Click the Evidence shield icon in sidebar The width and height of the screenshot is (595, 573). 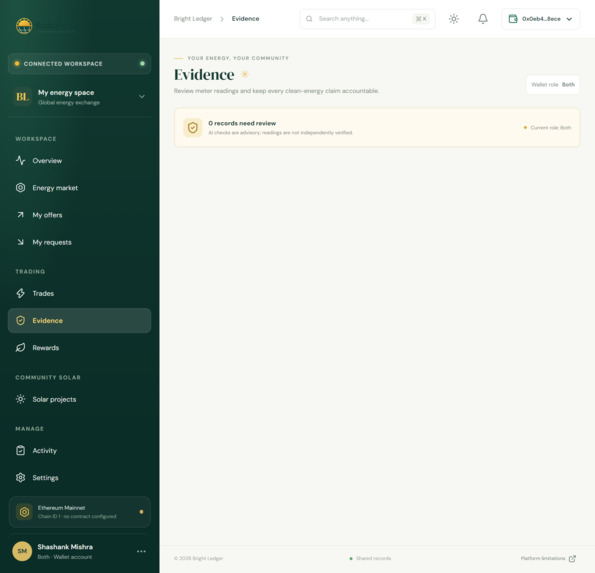[20, 321]
